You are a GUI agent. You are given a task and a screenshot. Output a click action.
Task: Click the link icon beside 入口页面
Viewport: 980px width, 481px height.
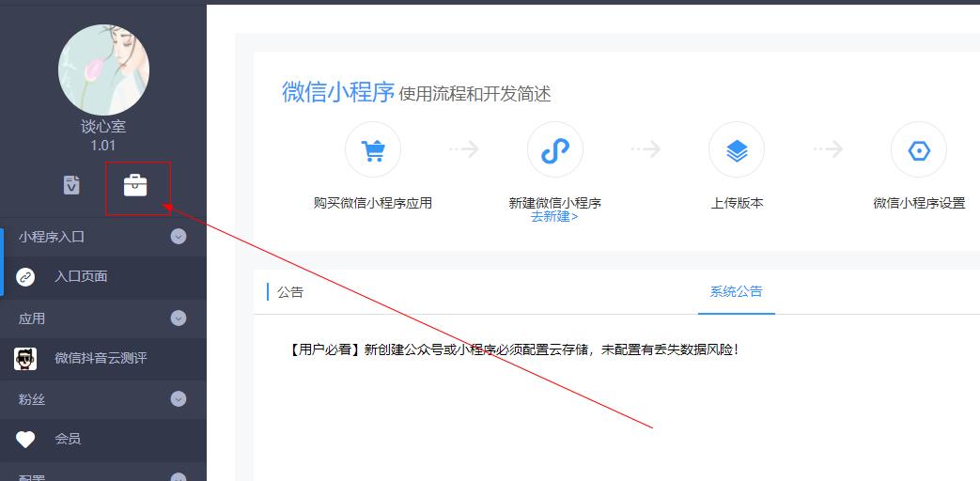coord(25,277)
